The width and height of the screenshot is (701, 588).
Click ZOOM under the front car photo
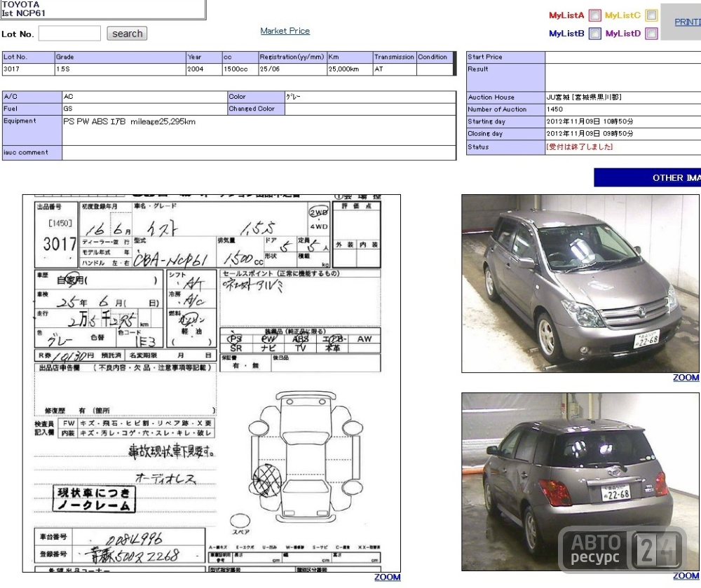pos(686,378)
